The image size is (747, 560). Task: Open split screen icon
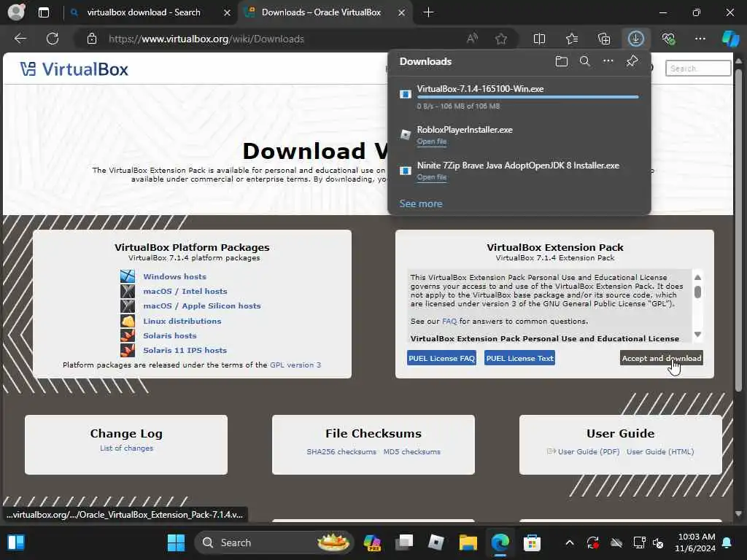[539, 39]
